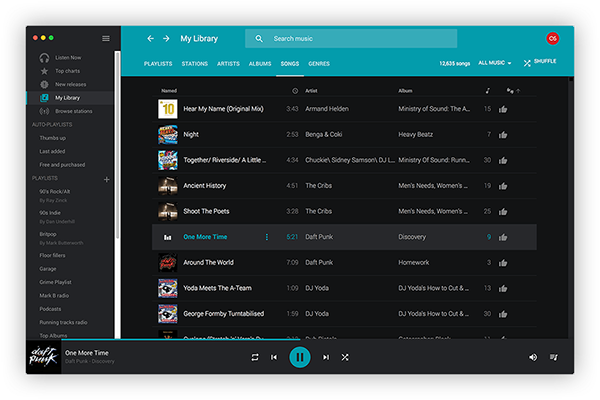Thumbs up the song Night
This screenshot has width=600, height=400.
click(x=503, y=135)
